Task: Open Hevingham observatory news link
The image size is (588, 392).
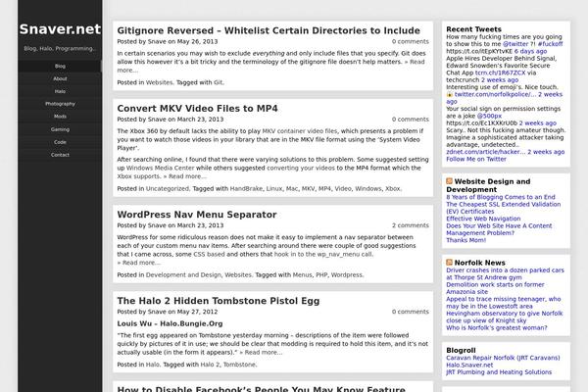Action: (x=505, y=317)
